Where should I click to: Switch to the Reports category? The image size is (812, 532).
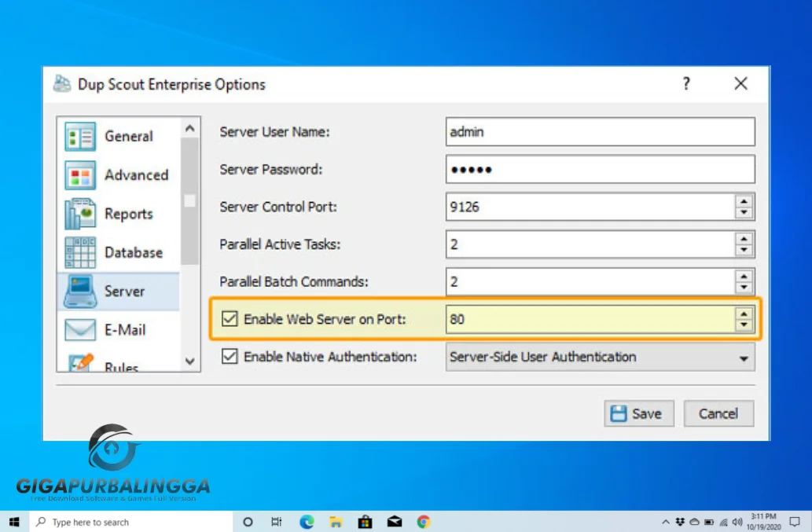(x=119, y=214)
